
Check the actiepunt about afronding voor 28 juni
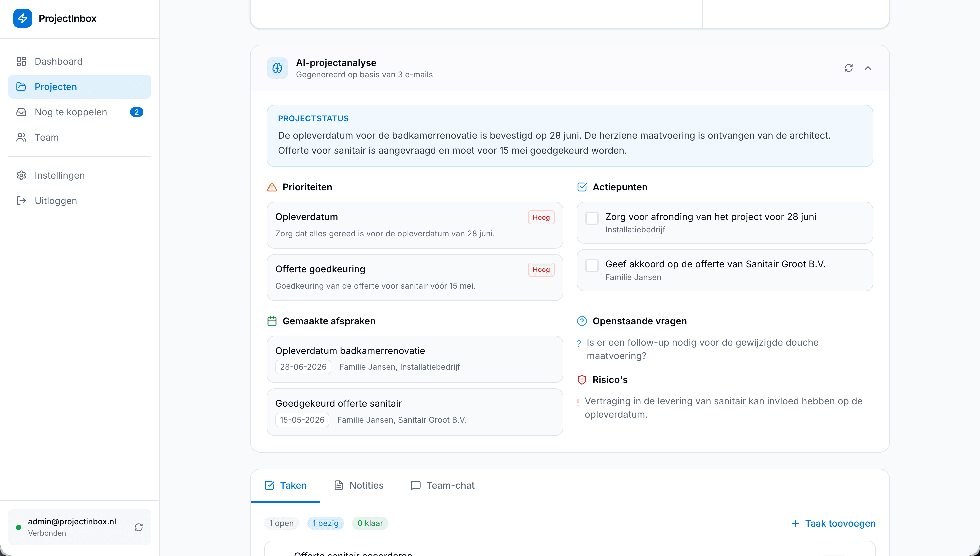pyautogui.click(x=592, y=218)
